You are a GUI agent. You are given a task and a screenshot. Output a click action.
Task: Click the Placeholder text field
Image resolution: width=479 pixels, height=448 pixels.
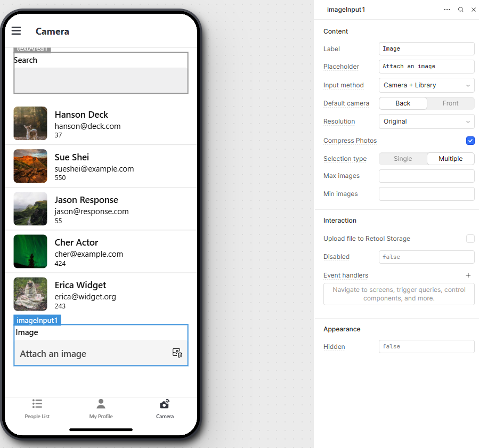click(x=426, y=67)
